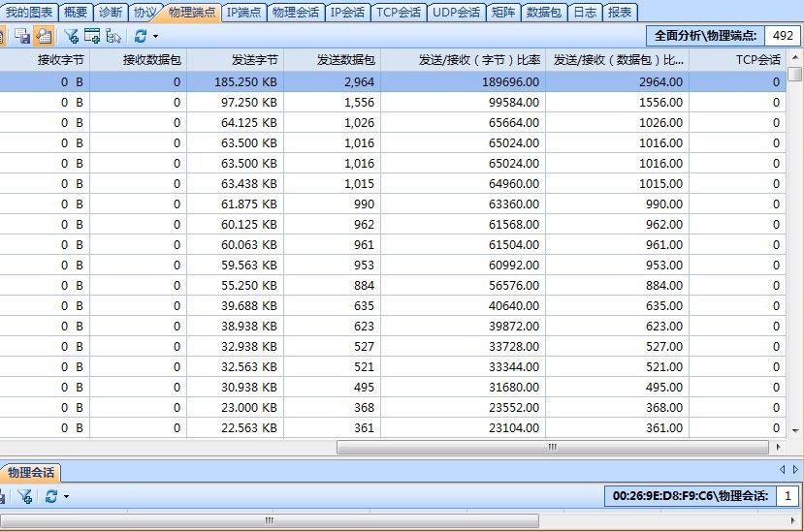Click the add to chart table icon

92,36
